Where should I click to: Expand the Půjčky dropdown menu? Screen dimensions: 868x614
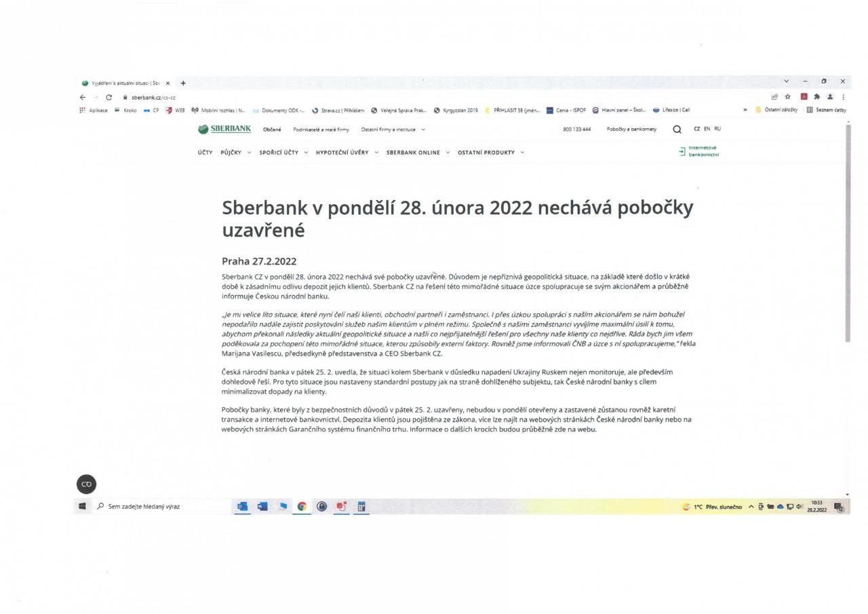pos(235,153)
